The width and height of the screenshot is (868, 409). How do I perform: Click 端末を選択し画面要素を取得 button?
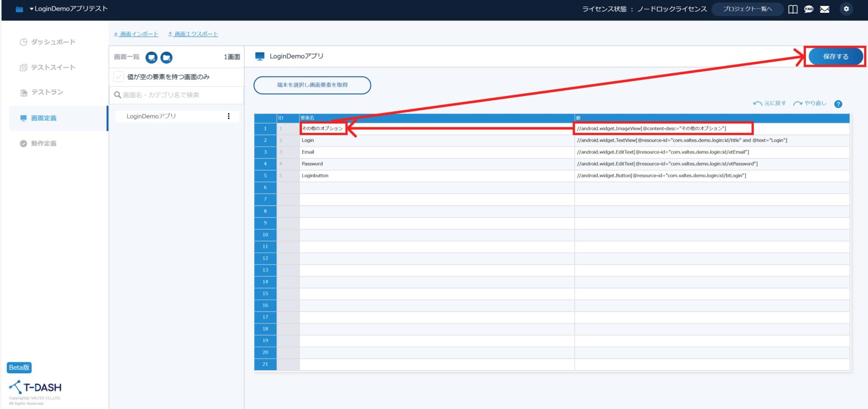pos(312,85)
